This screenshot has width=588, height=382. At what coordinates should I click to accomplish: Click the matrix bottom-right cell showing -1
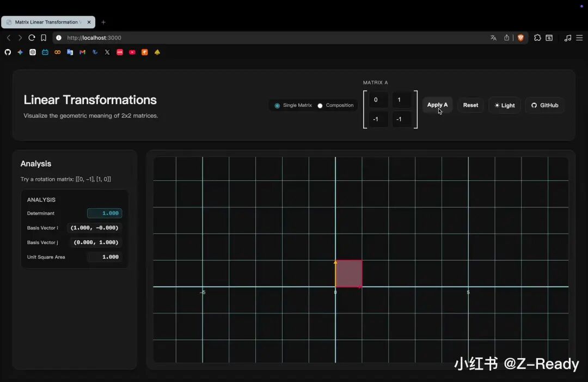pos(402,119)
